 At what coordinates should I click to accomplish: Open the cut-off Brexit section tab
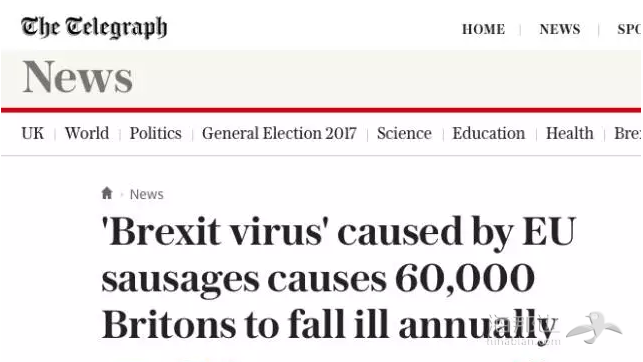pos(628,133)
